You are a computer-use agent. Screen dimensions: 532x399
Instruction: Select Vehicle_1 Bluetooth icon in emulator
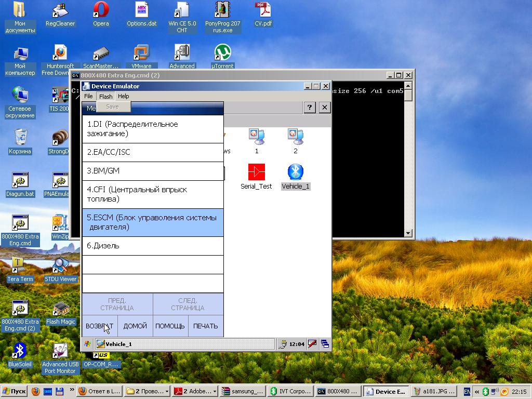(x=296, y=177)
